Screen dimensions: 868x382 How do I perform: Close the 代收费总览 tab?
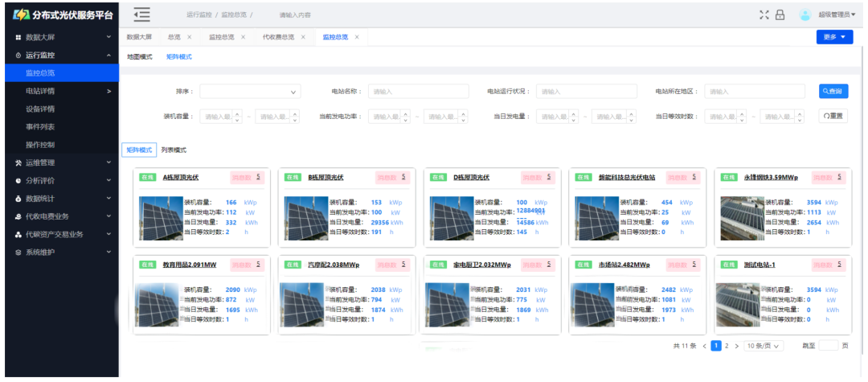[303, 37]
